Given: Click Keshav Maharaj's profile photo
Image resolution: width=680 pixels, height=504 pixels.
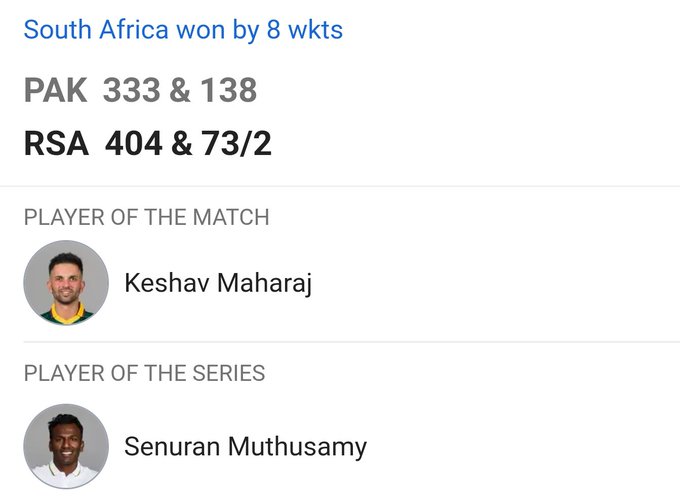Looking at the screenshot, I should (x=66, y=283).
